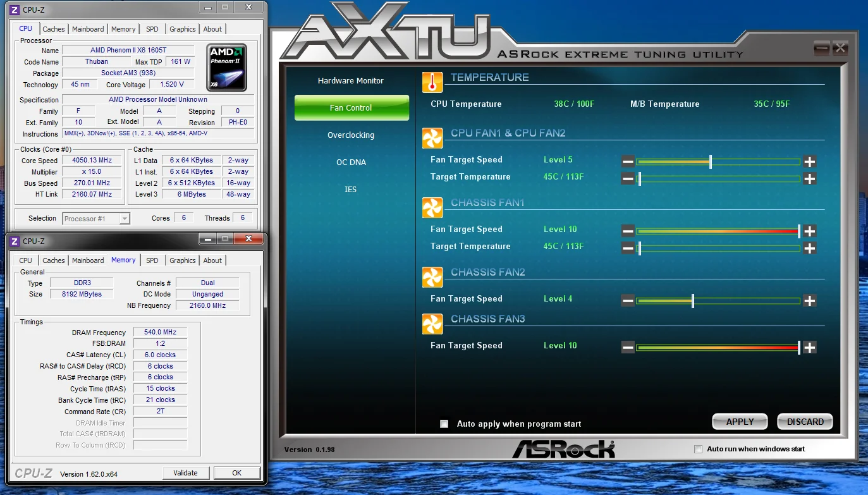Increase CPU fan target speed with plus

tap(810, 162)
